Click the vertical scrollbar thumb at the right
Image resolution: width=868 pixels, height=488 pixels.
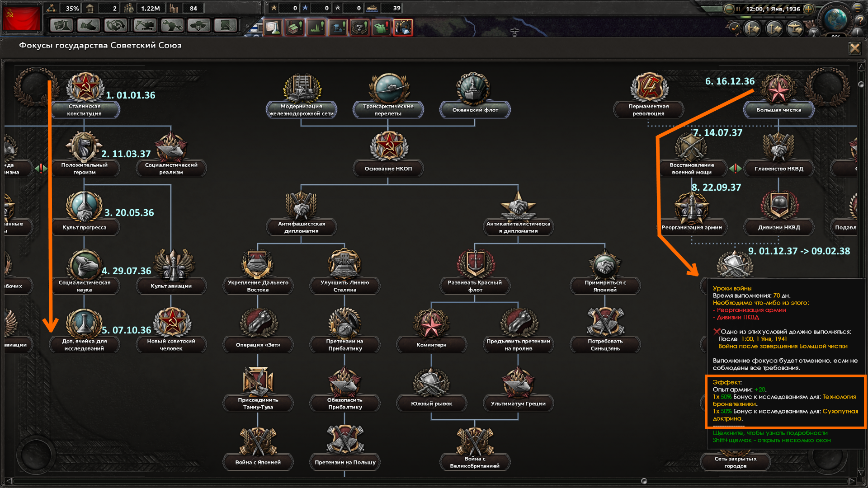pos(861,84)
